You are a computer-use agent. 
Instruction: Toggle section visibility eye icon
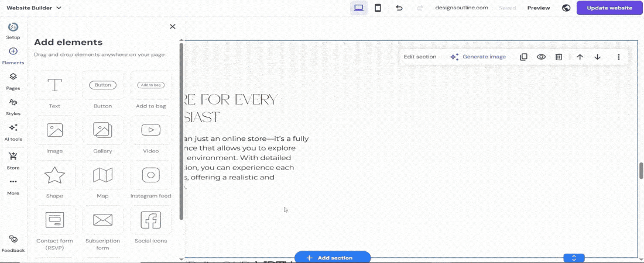[542, 57]
